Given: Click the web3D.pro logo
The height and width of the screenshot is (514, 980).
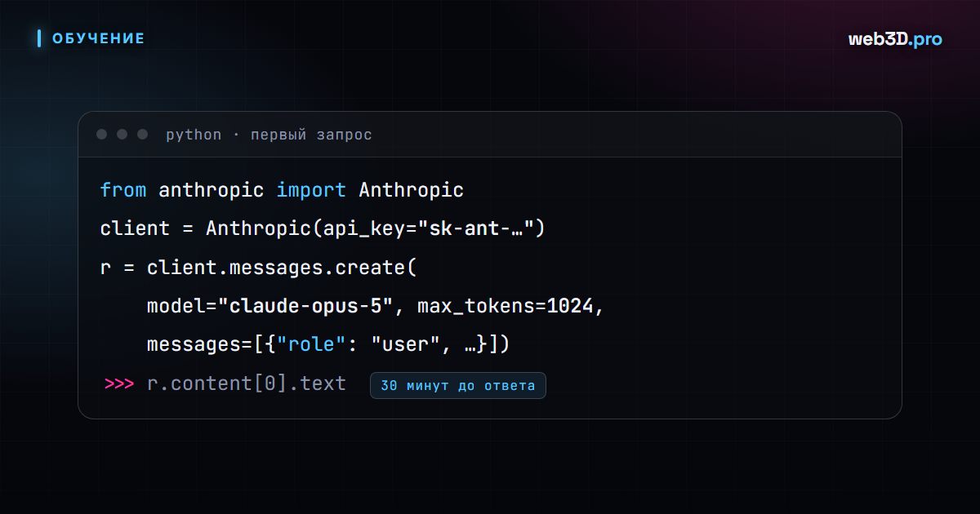Looking at the screenshot, I should (895, 39).
